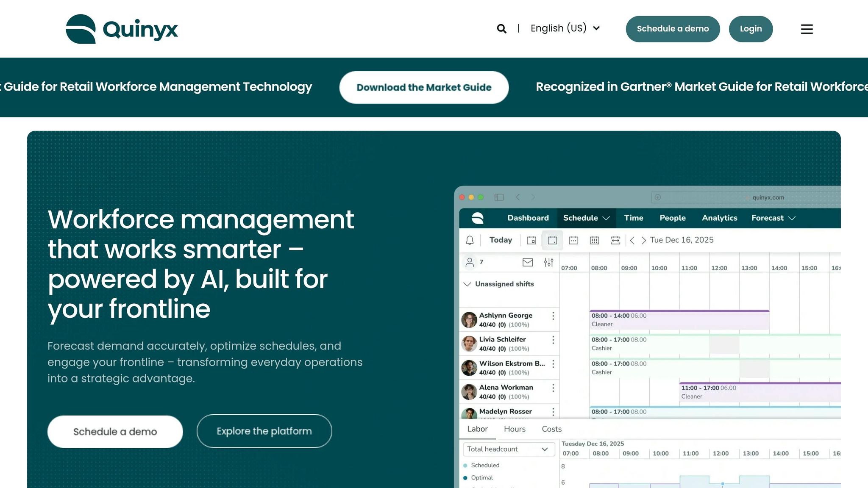Click the employee count person icon
The height and width of the screenshot is (488, 868).
click(x=470, y=262)
